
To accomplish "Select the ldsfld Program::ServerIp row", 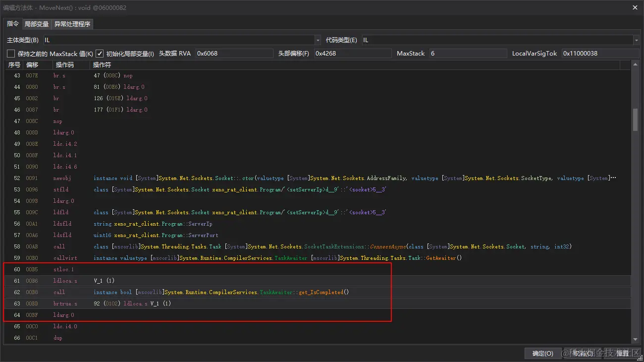I will (318, 224).
